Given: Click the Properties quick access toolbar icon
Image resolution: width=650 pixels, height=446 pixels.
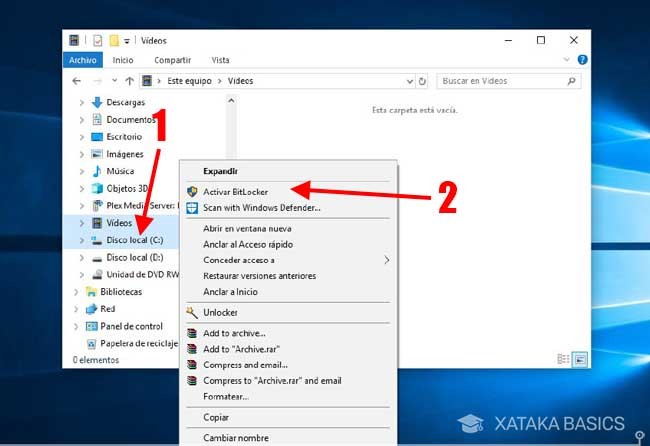Looking at the screenshot, I should (97, 40).
